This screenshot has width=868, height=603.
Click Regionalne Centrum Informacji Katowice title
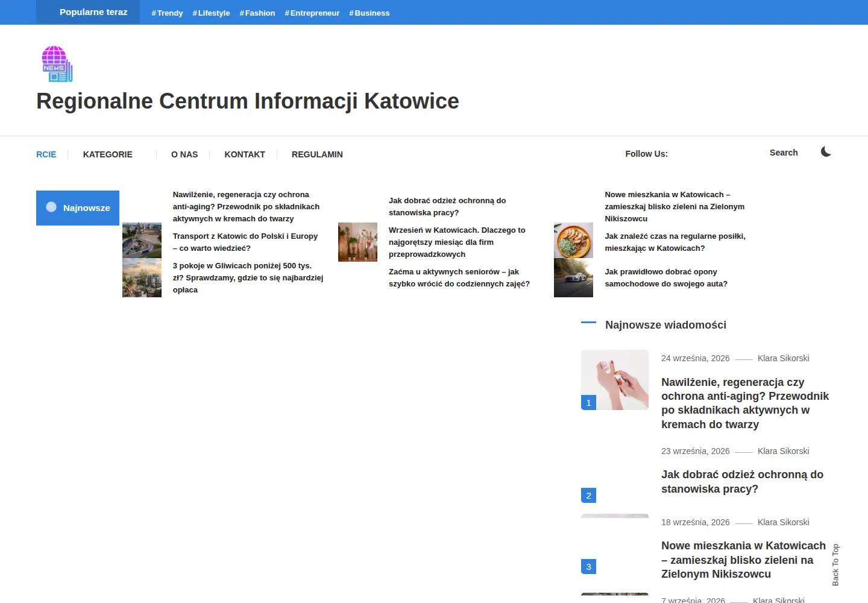click(248, 101)
